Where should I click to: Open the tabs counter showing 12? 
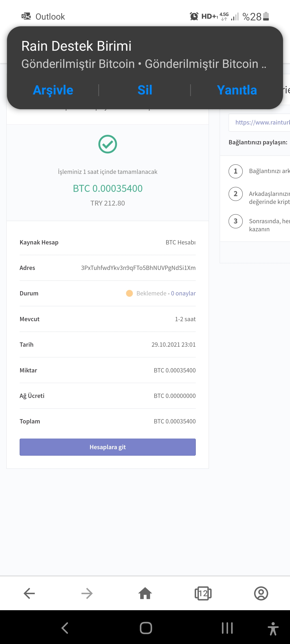click(x=203, y=593)
